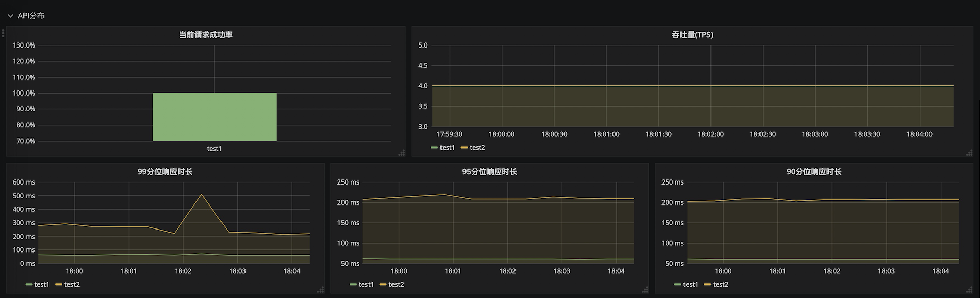Click resize handle icon of 90分位响应时长 panel
Screen dimensions: 980x298
[970, 290]
